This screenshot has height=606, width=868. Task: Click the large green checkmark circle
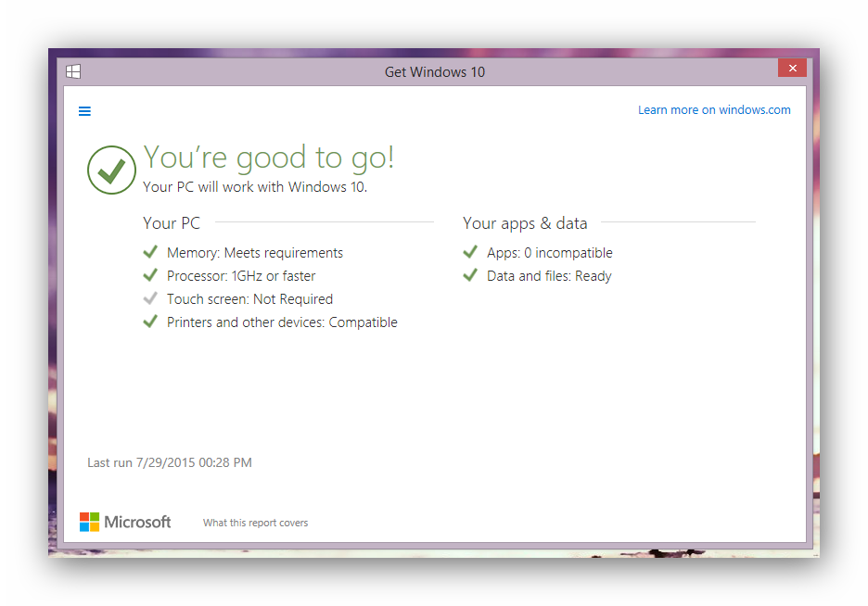pyautogui.click(x=111, y=170)
